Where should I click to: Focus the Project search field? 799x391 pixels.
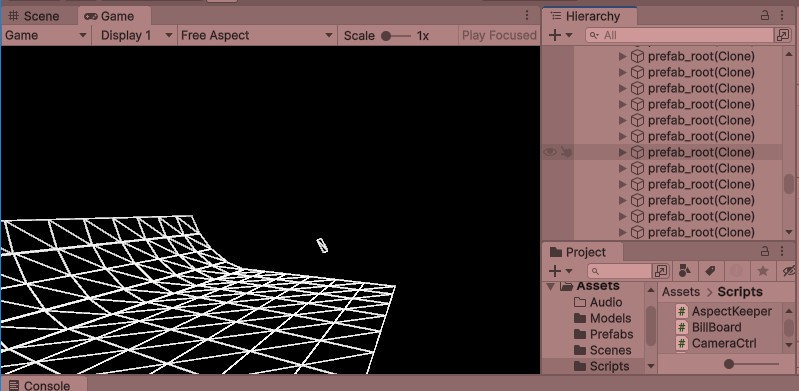pos(620,271)
